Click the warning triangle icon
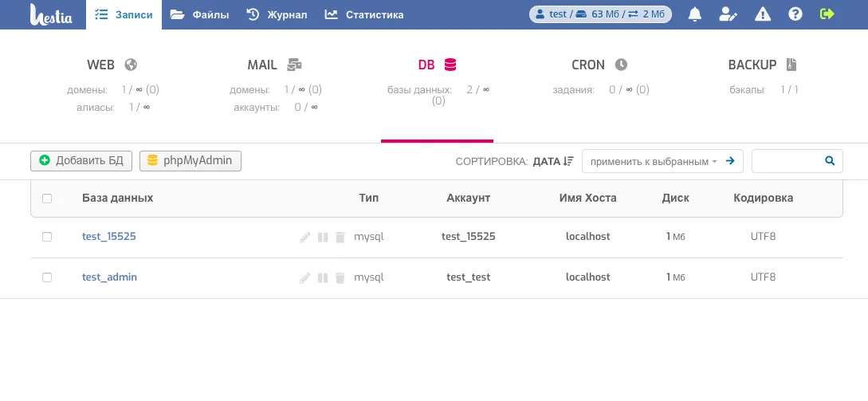The image size is (868, 401). coord(762,14)
